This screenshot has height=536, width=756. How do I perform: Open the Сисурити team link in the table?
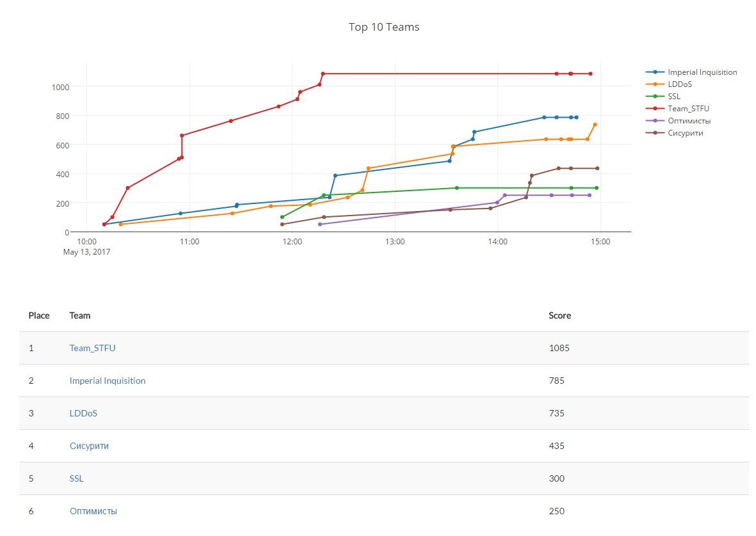click(x=89, y=446)
